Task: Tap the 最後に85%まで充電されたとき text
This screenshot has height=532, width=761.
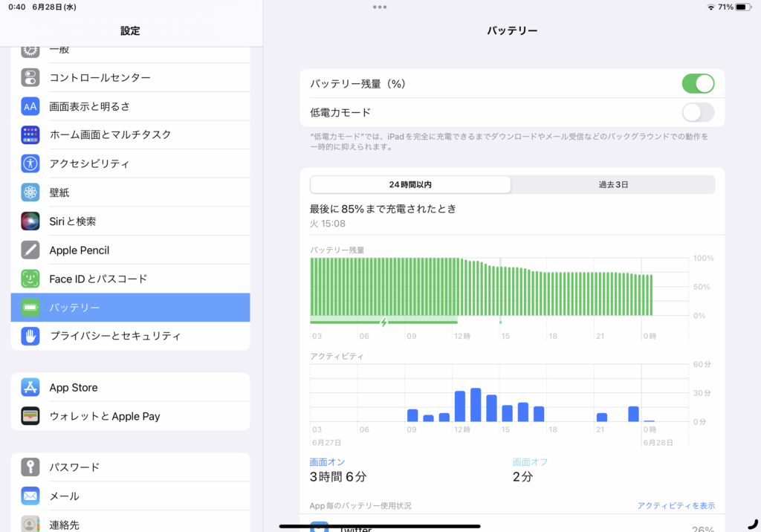Action: pyautogui.click(x=383, y=210)
